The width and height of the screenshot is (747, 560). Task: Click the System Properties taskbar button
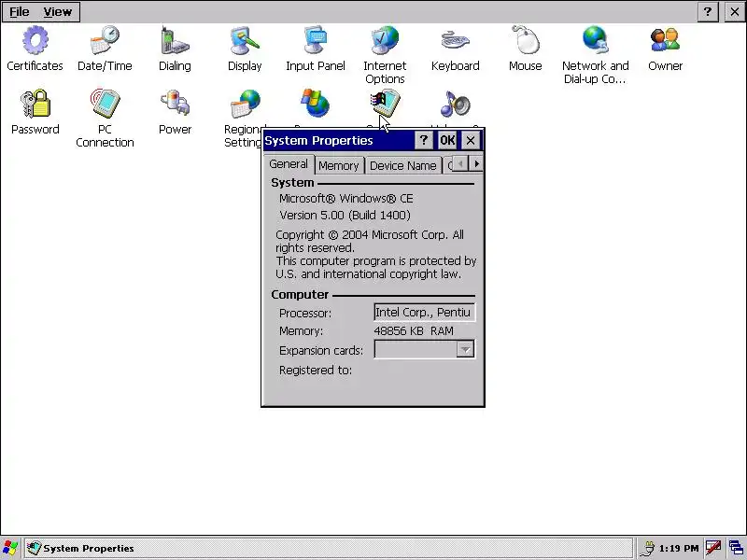(329, 548)
